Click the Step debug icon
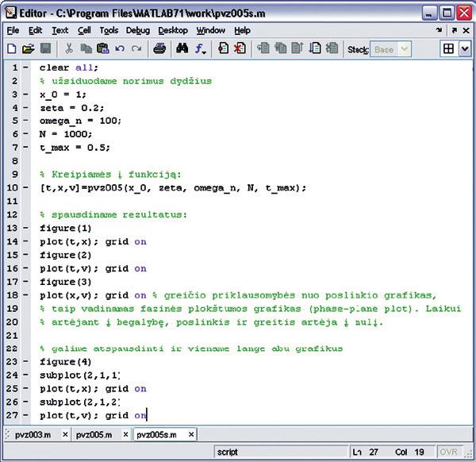Viewport: 476px width, 462px height. pyautogui.click(x=263, y=48)
